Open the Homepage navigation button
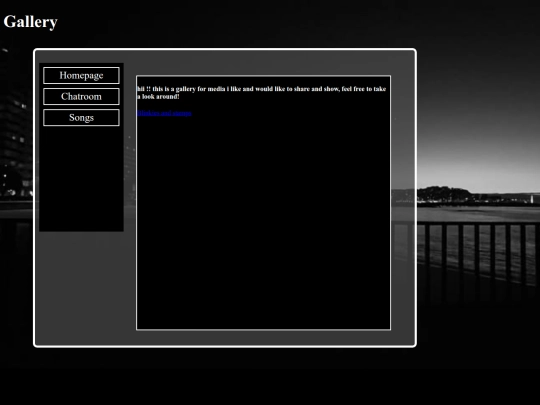 [81, 75]
